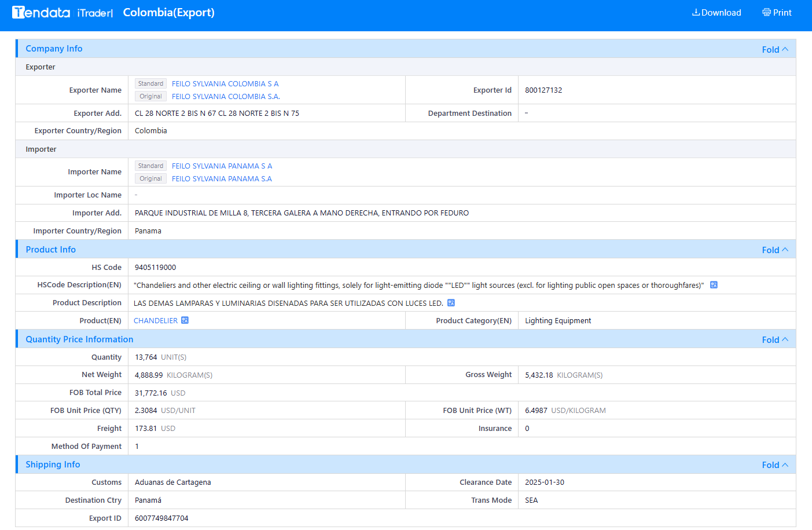Select Destination Ctry value Panamá
Viewport: 812px width, 530px height.
click(148, 500)
